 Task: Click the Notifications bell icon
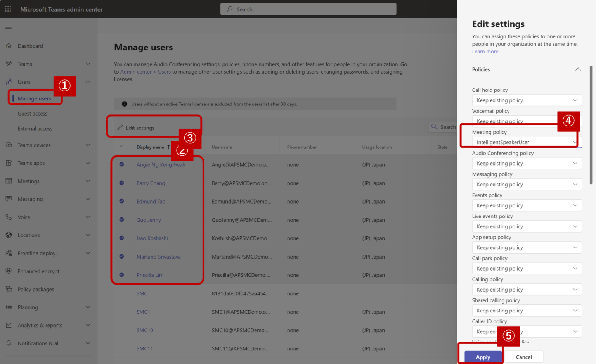click(9, 343)
